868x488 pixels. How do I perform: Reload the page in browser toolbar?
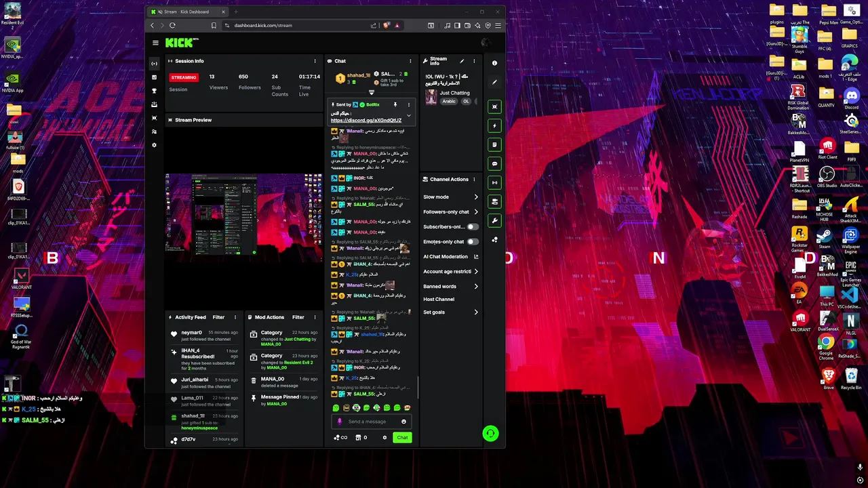(x=172, y=25)
